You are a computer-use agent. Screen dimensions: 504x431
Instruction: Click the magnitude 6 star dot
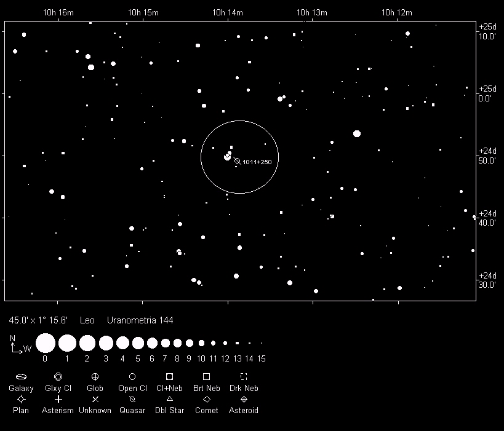[x=152, y=343]
